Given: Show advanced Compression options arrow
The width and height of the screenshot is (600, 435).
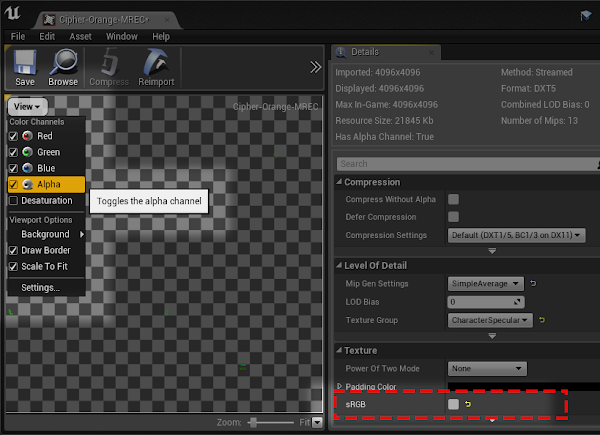Looking at the screenshot, I should tap(492, 251).
